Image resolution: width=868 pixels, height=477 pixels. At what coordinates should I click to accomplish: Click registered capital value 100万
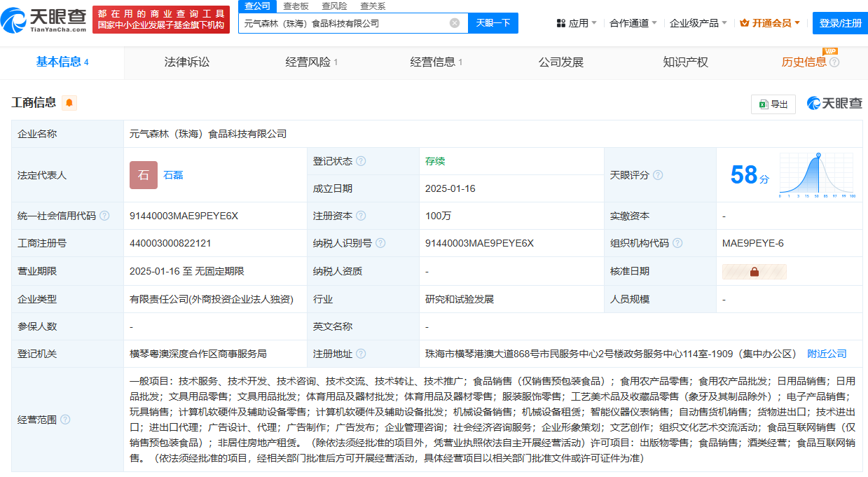[x=438, y=216]
